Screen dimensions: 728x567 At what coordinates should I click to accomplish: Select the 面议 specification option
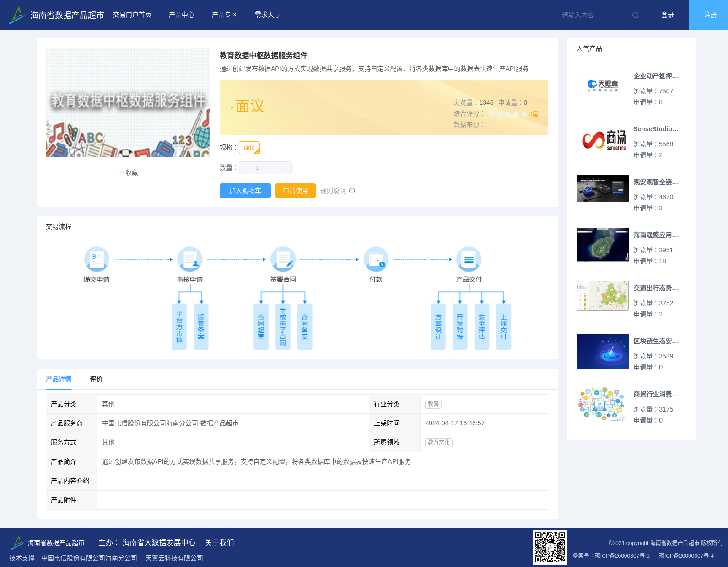pos(249,148)
